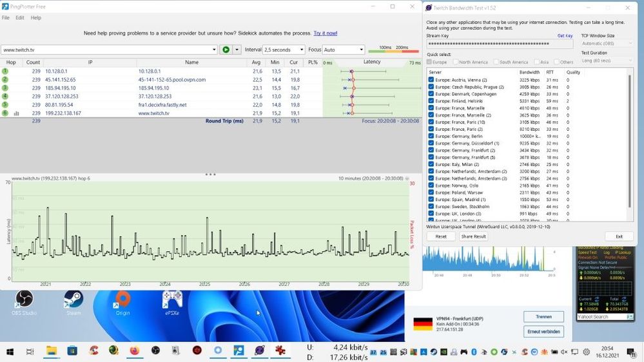Click the Firefox icon in taskbar
The height and width of the screenshot is (362, 644).
134,351
